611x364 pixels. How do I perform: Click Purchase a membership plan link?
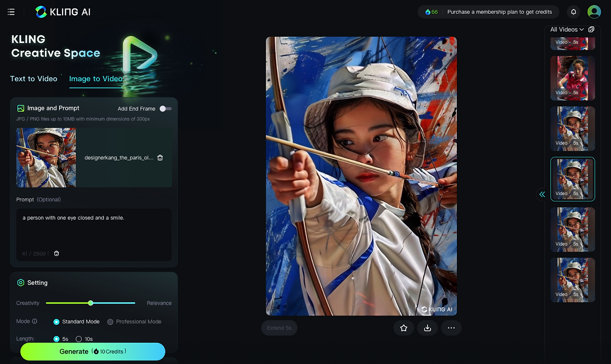[x=500, y=12]
